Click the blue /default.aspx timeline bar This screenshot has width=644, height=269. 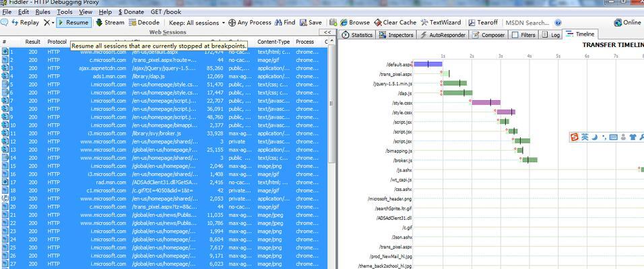click(428, 64)
